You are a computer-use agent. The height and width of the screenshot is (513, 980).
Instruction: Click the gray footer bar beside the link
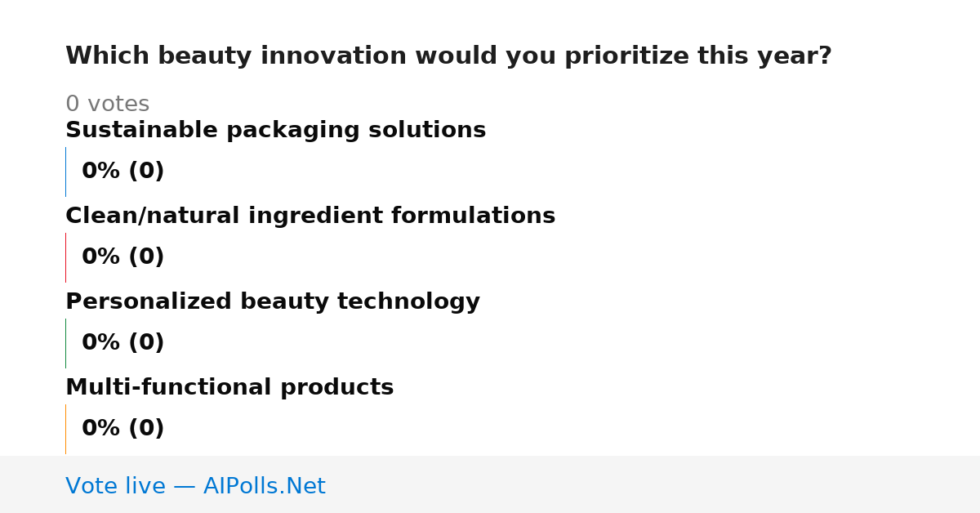[x=653, y=484]
